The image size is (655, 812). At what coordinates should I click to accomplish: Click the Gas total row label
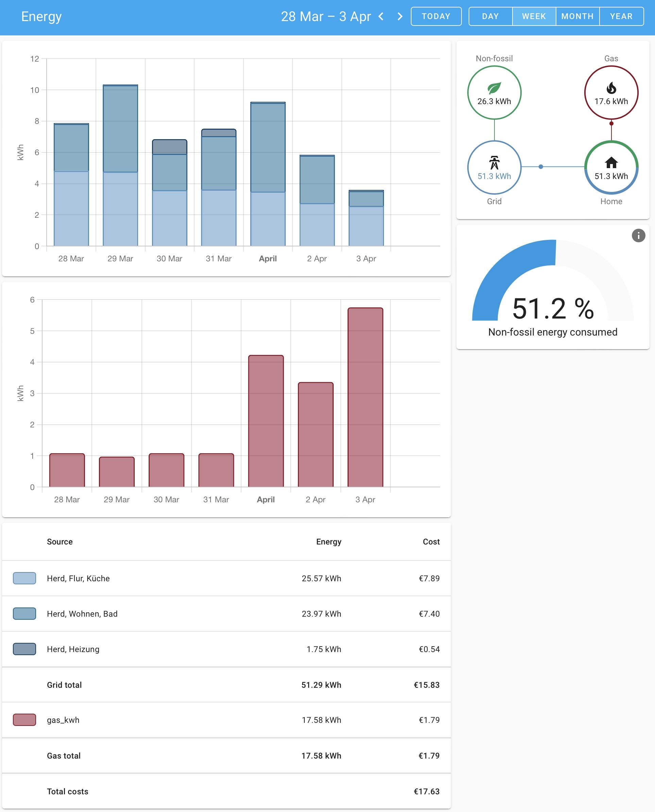pos(64,756)
